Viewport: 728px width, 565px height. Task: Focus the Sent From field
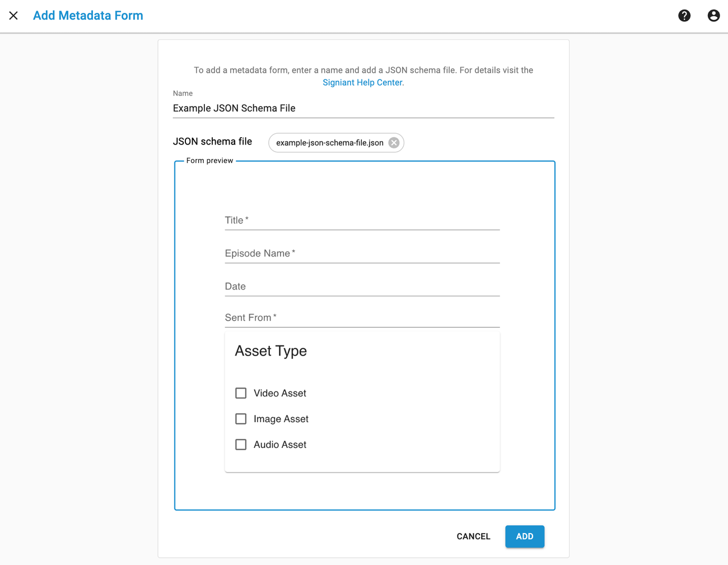click(362, 317)
